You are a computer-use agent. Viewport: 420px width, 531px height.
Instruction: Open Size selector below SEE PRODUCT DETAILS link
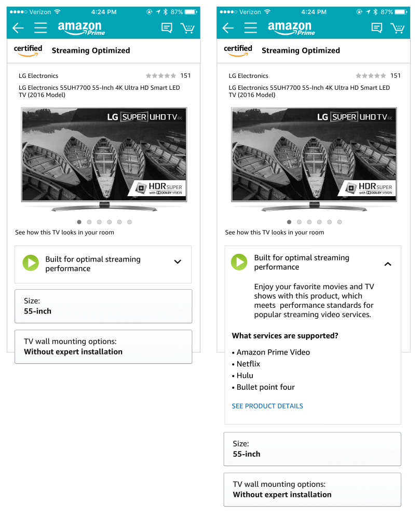click(312, 449)
